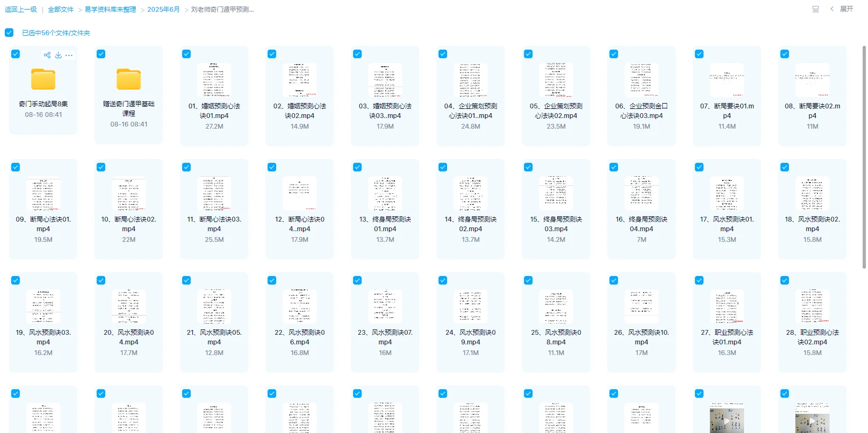Open thumbnail of 18、风水预测诀02.mp4
The image size is (868, 433).
click(812, 194)
